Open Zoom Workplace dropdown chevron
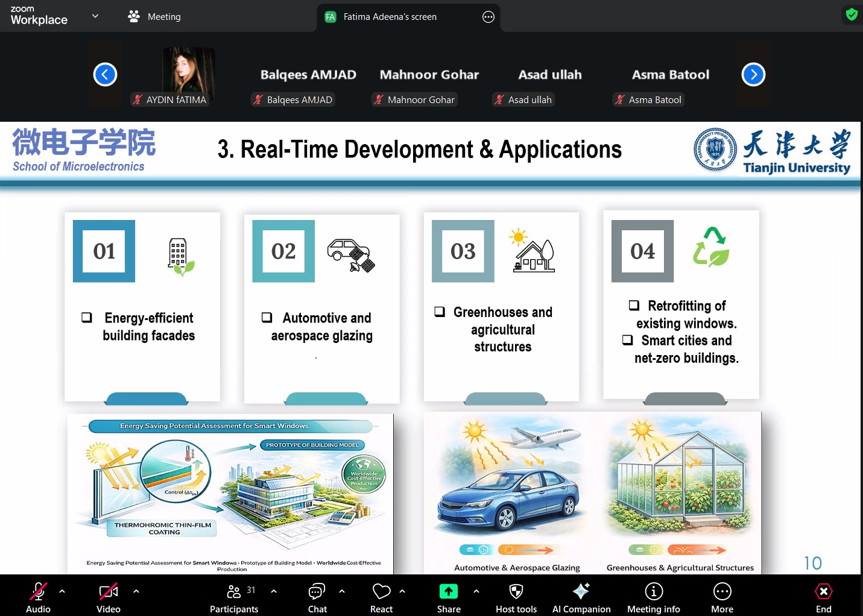 pyautogui.click(x=95, y=16)
